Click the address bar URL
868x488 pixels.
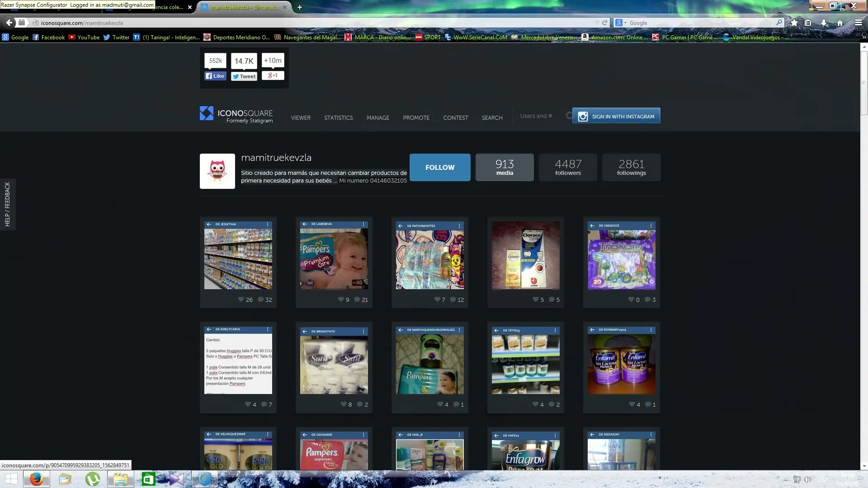click(x=82, y=23)
